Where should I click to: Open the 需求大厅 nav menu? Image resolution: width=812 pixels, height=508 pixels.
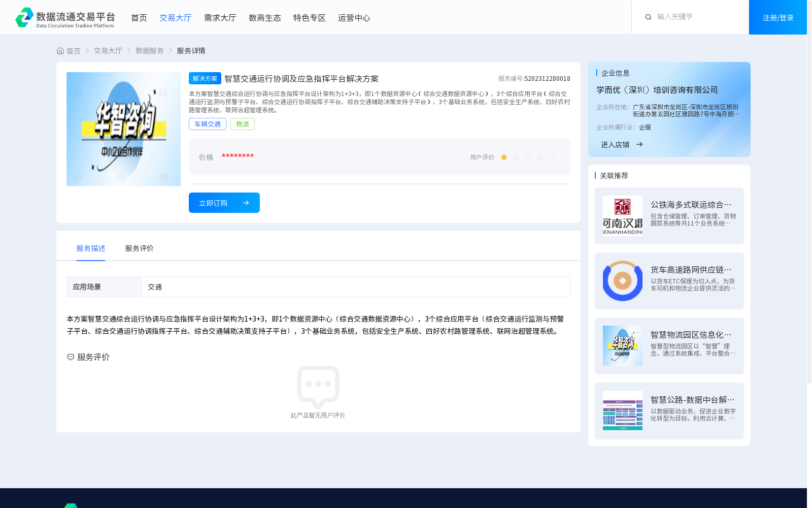click(220, 18)
